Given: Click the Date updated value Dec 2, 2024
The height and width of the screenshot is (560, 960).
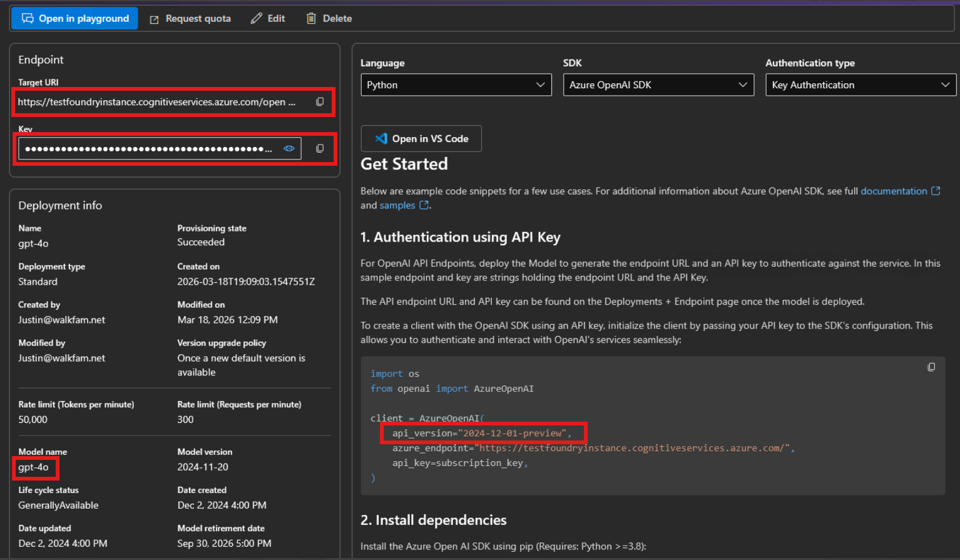Looking at the screenshot, I should pos(63,544).
